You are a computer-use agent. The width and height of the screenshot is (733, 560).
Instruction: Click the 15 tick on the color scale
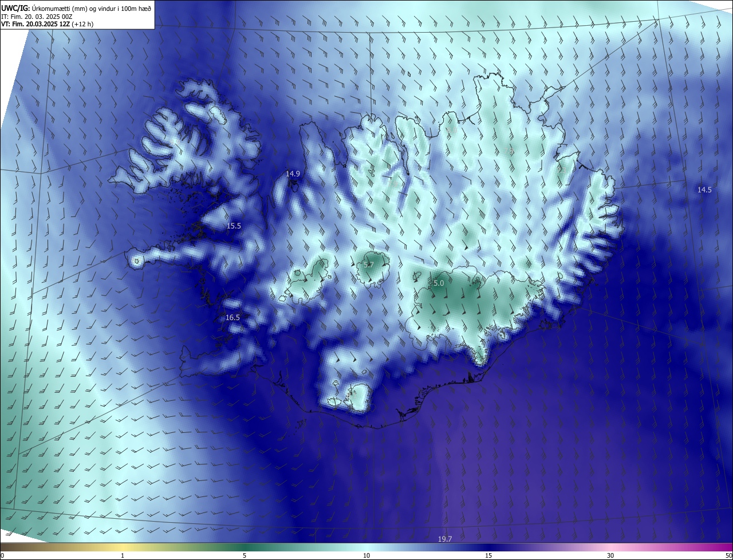point(488,556)
